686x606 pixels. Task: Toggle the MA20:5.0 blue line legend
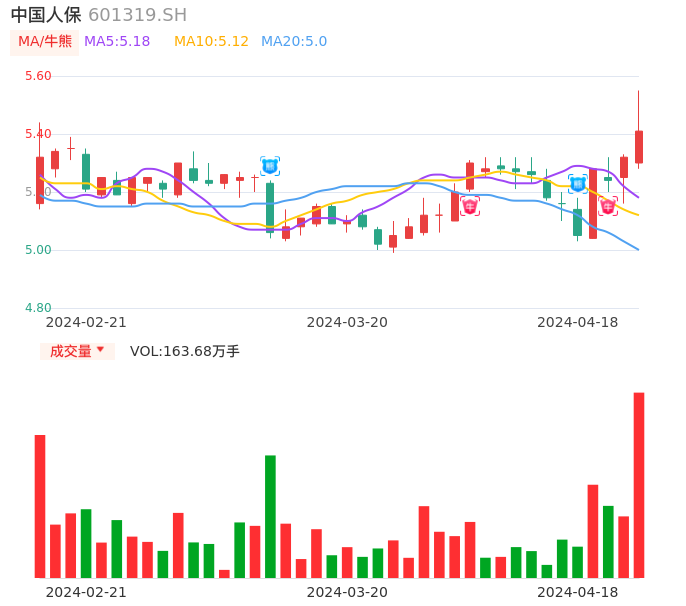tap(294, 42)
